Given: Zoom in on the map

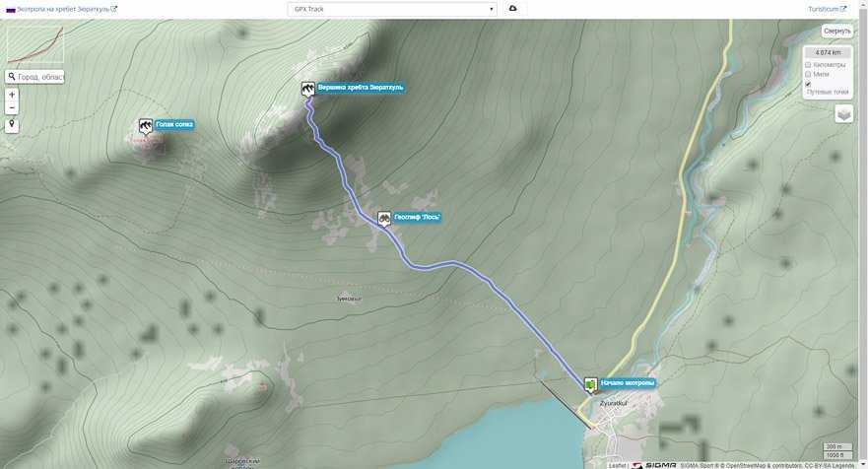Looking at the screenshot, I should [12, 95].
